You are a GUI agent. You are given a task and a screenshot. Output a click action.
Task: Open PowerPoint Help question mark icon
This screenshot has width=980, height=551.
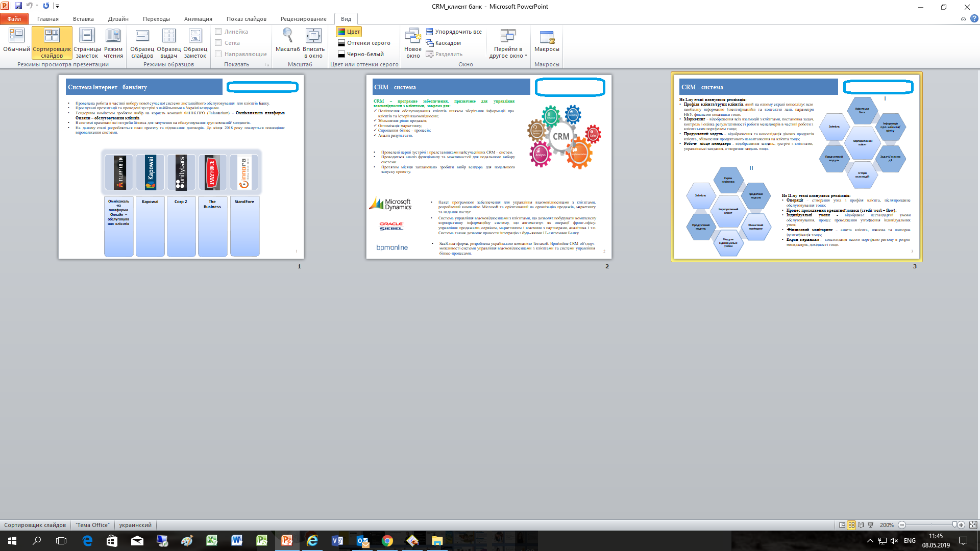click(974, 18)
